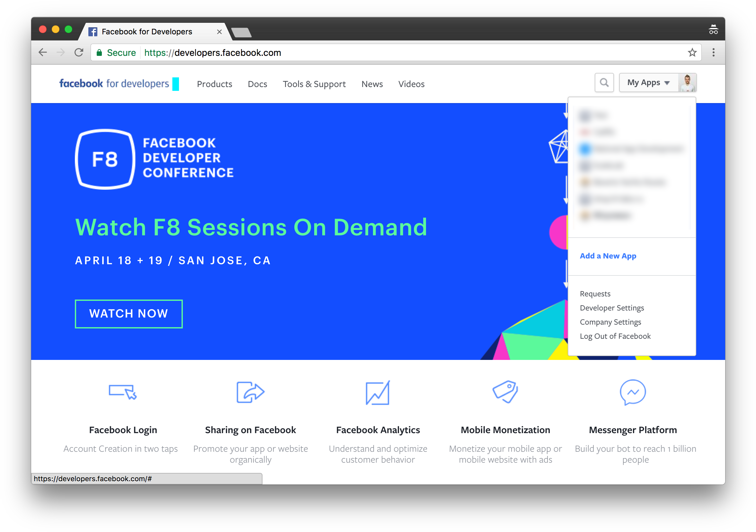Collapse the My Apps dropdown
The width and height of the screenshot is (756, 532).
[648, 82]
